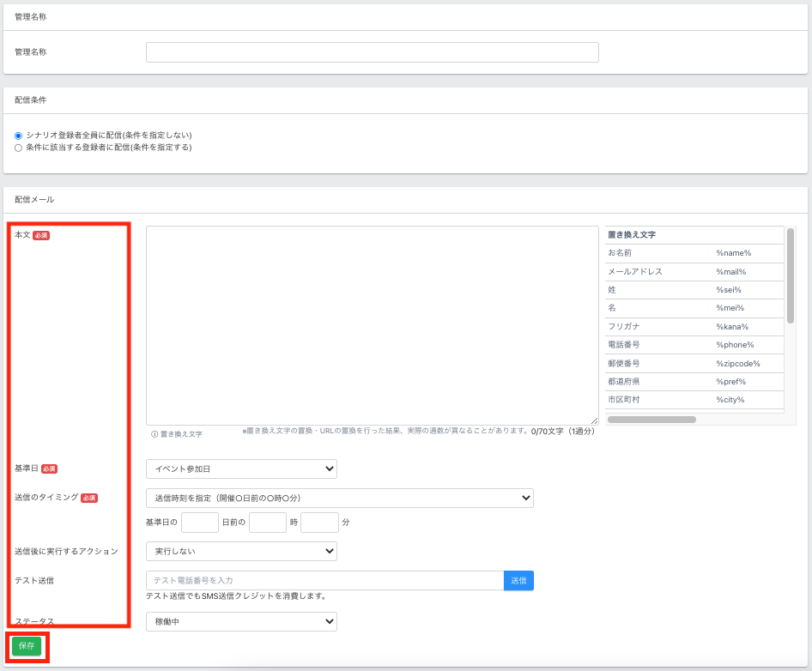Viewport: 812px width, 671px height.
Task: Click the 分 minute input box
Action: (x=319, y=523)
